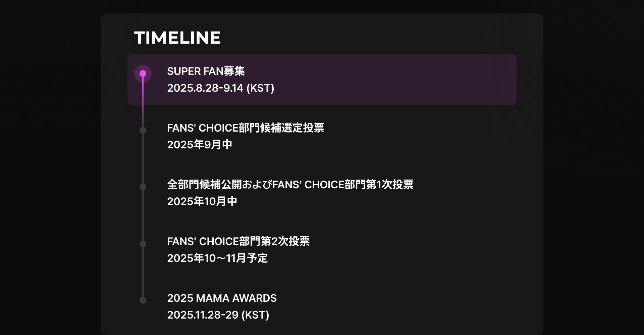The height and width of the screenshot is (335, 644).
Task: Click the gray dot beside FANS' CHOICE部門第2次投票
Action: point(143,244)
